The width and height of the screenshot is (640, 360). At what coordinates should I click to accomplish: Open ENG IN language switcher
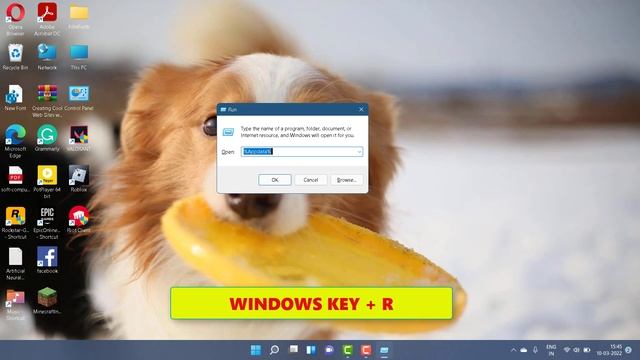(x=551, y=350)
